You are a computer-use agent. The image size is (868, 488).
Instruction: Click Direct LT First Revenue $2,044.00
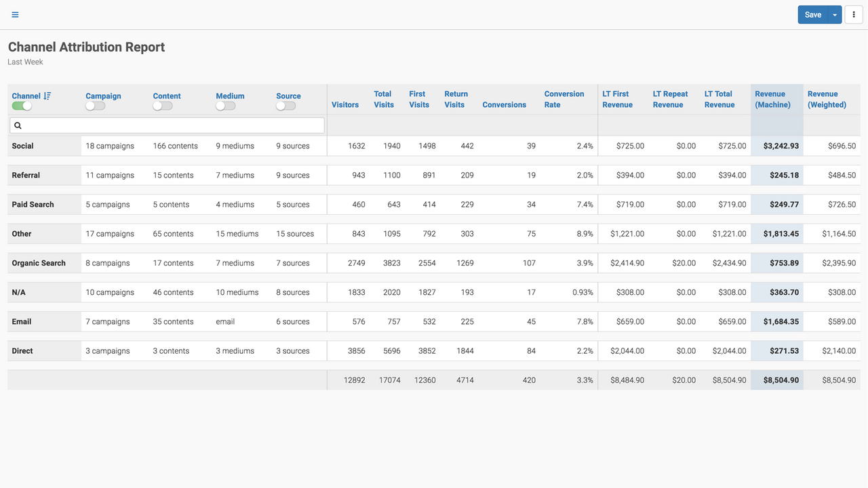click(x=627, y=351)
